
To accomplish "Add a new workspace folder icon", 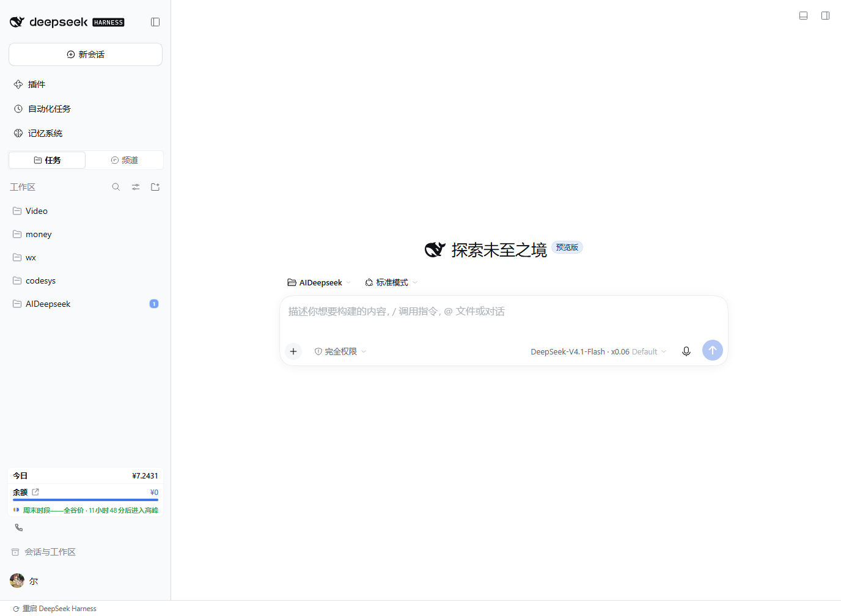I will click(x=155, y=187).
